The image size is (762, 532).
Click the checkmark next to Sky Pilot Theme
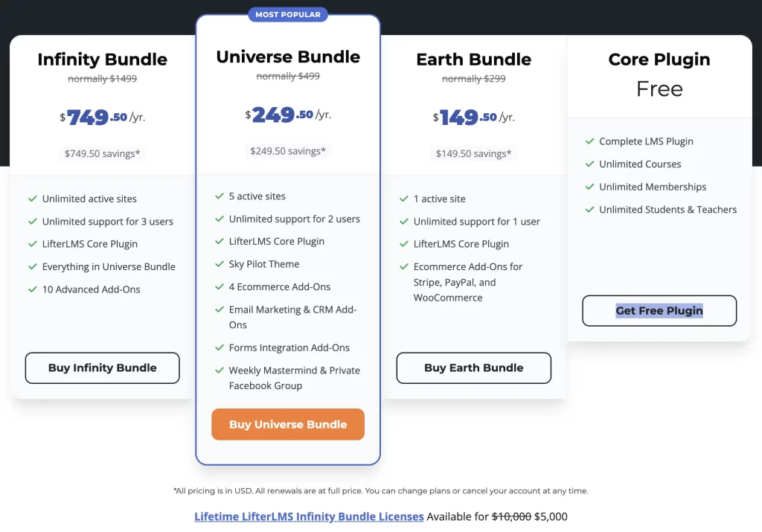[220, 264]
